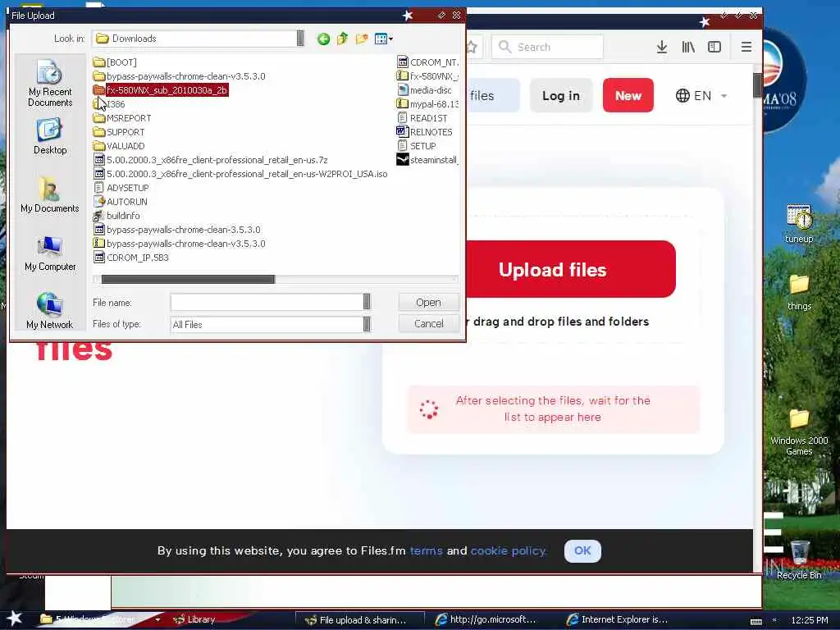Select bypass-paywalls-chrome-clean-3.5.3.0 file

point(177,230)
